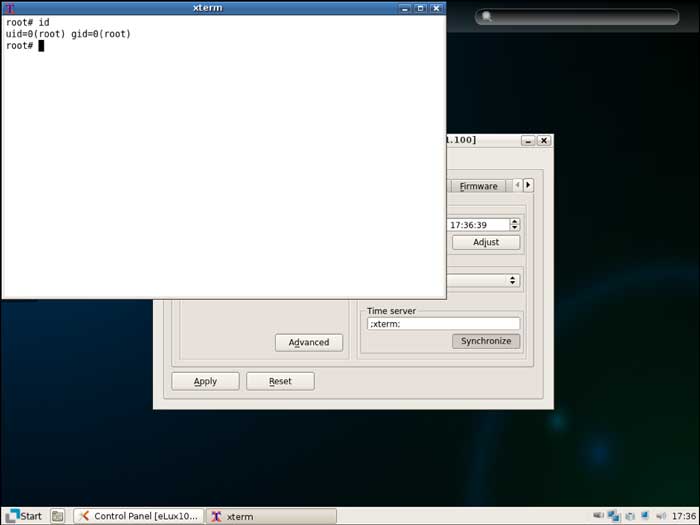Click the desktop search magnifier icon
Screen dimensions: 700x525
[x=486, y=17]
